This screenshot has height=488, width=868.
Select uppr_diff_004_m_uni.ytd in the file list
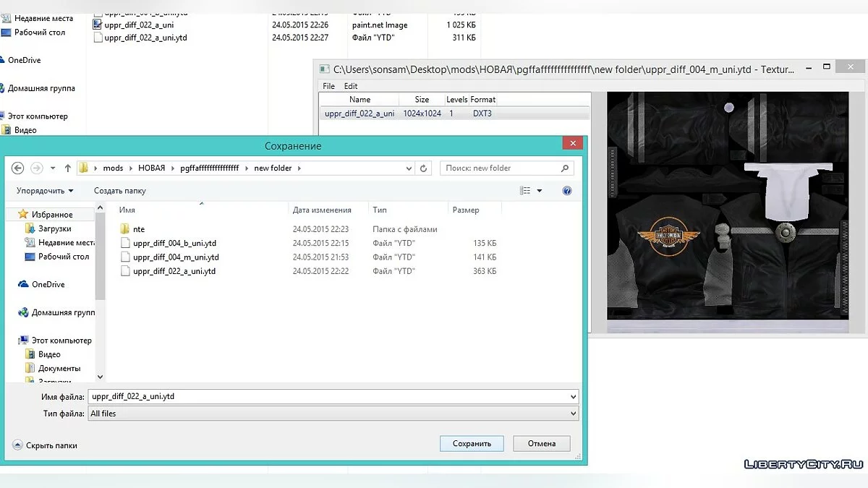pyautogui.click(x=176, y=257)
